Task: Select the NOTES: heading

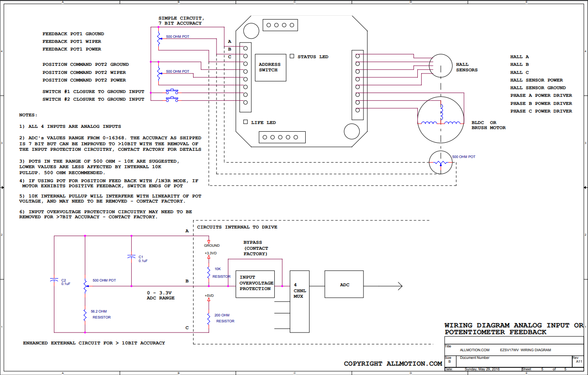Action: pyautogui.click(x=28, y=115)
